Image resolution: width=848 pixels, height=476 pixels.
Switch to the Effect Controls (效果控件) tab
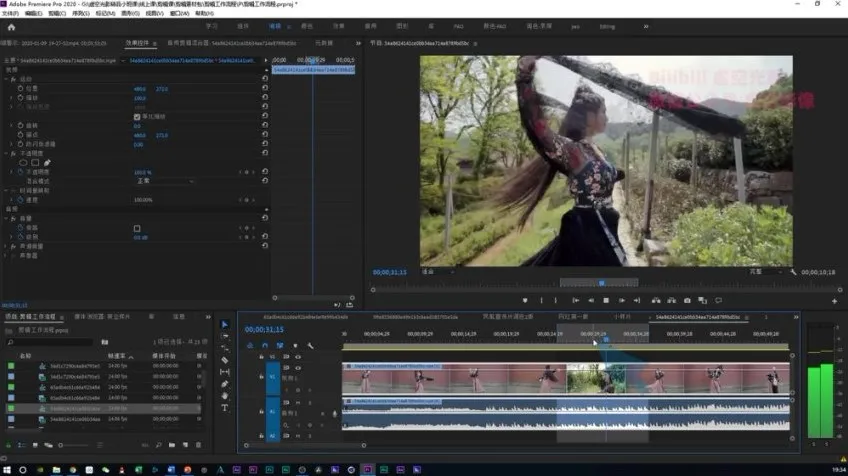138,43
